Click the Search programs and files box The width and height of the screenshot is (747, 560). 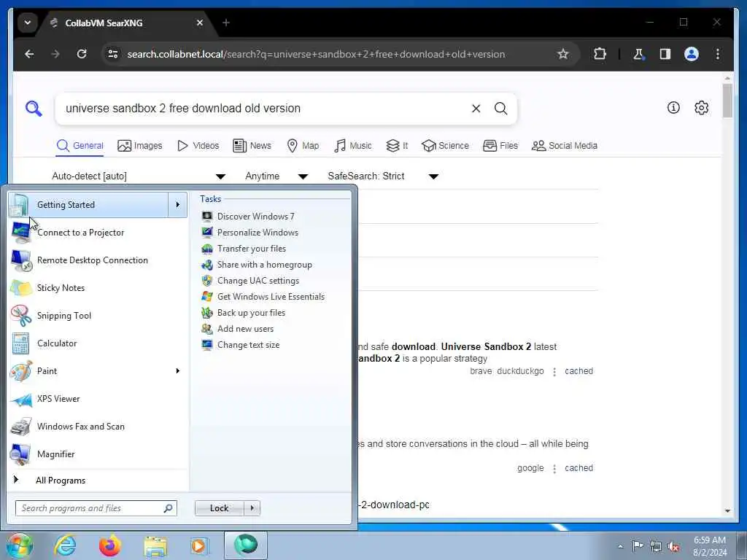[x=96, y=508]
